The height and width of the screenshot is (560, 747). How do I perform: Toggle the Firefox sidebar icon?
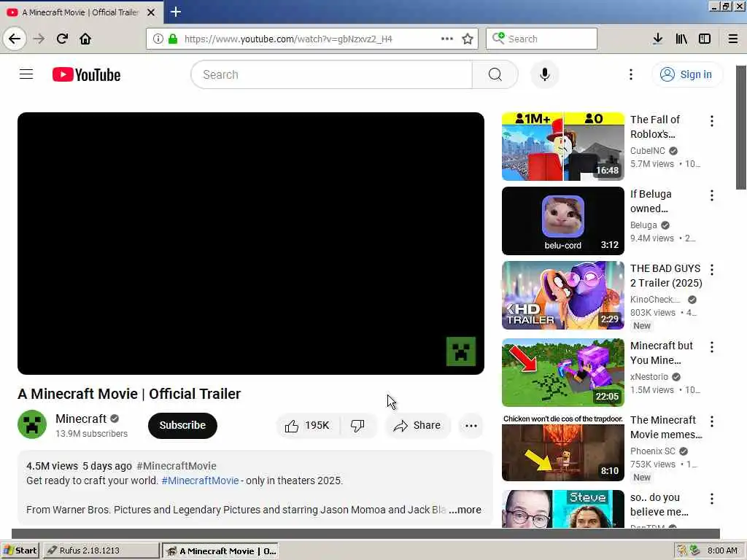click(705, 39)
